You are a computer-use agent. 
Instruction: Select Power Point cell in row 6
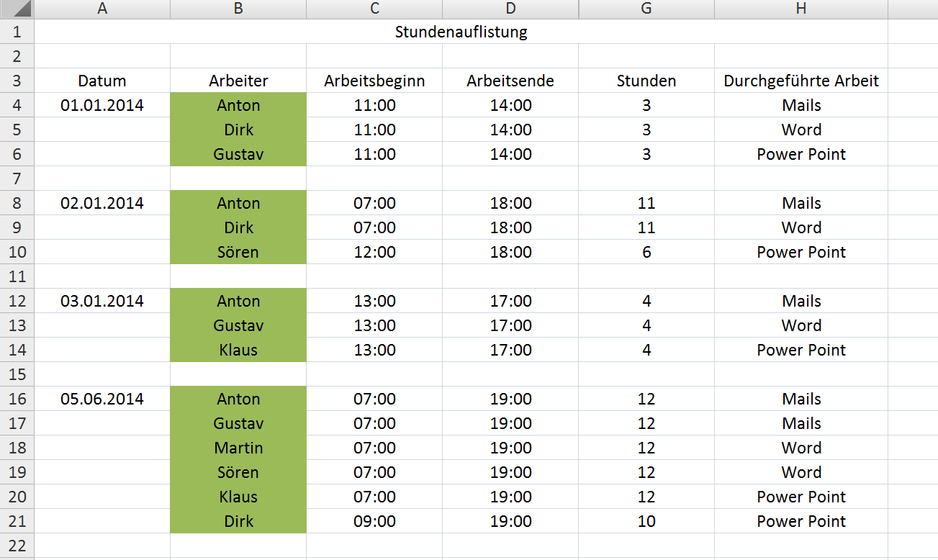[801, 154]
